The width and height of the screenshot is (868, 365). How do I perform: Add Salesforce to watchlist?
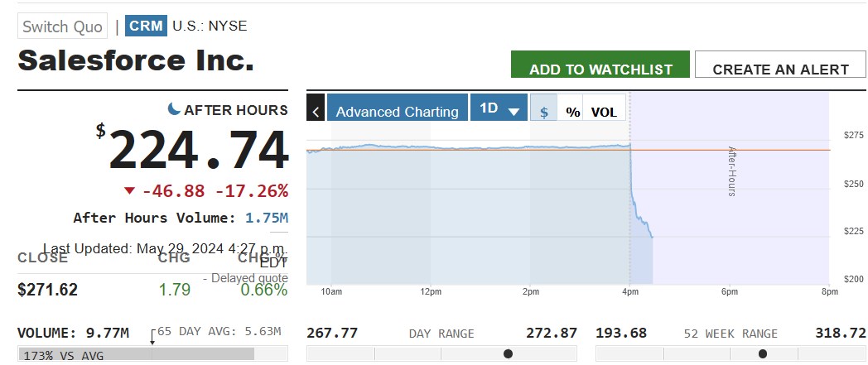pyautogui.click(x=600, y=69)
